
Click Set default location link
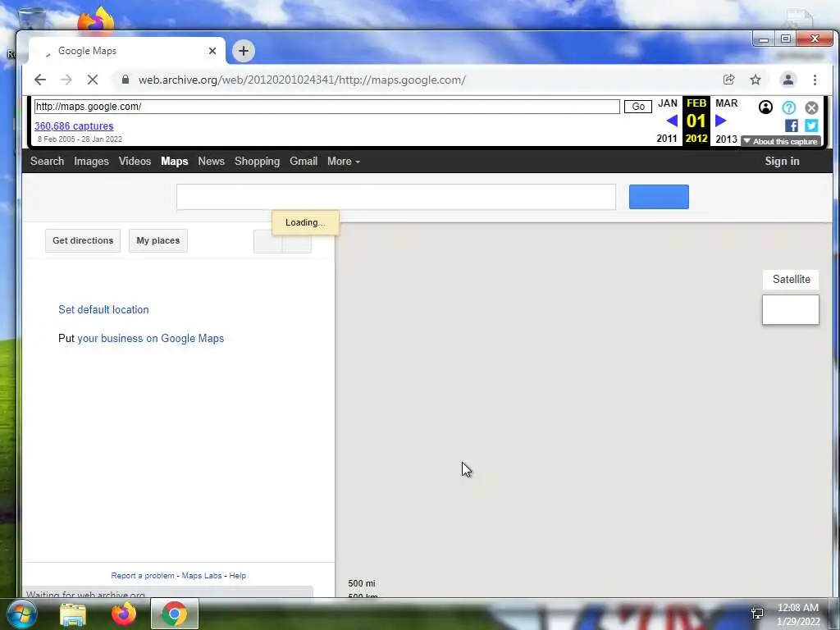103,309
